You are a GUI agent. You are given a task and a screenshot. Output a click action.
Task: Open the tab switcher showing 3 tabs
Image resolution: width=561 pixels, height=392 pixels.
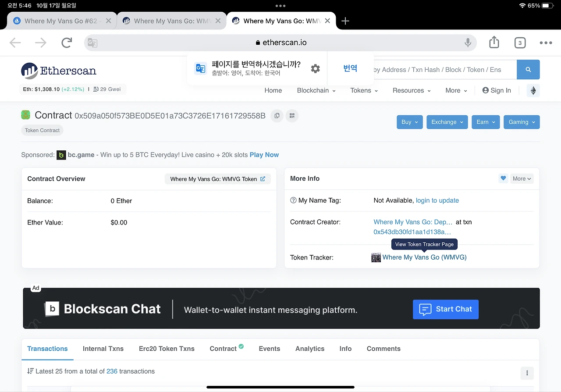click(520, 43)
